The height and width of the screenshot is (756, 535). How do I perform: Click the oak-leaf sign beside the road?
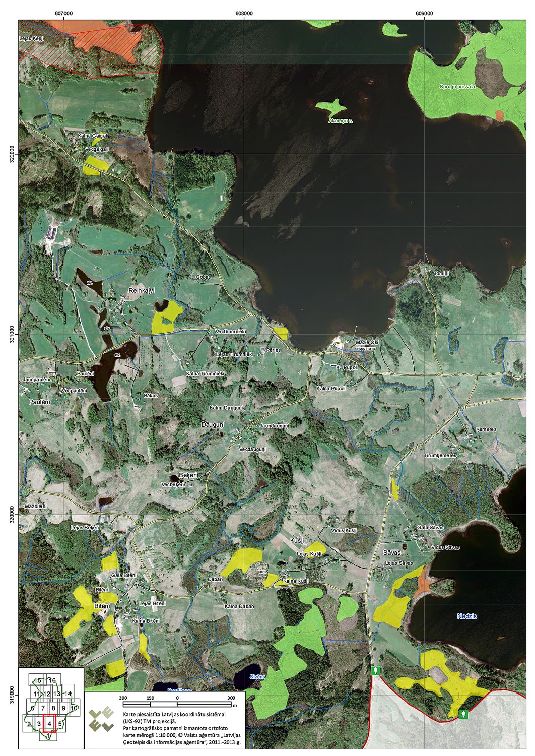pyautogui.click(x=375, y=670)
